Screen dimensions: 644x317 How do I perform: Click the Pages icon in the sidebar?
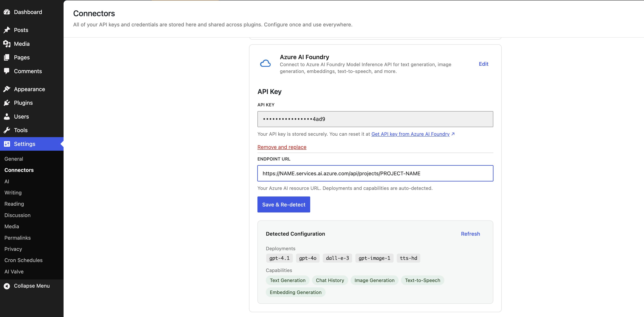point(7,58)
